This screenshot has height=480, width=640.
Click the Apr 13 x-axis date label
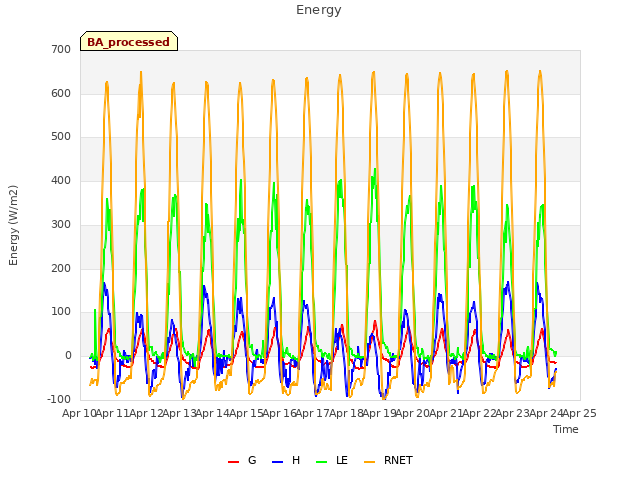179,413
